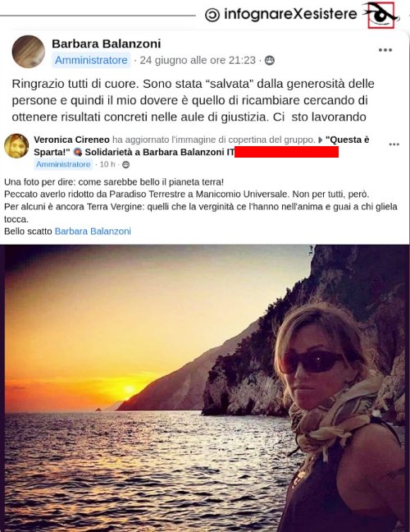410x532 pixels.
Task: Open three-dots menu on Veronica Cireneo's post
Action: pyautogui.click(x=394, y=144)
